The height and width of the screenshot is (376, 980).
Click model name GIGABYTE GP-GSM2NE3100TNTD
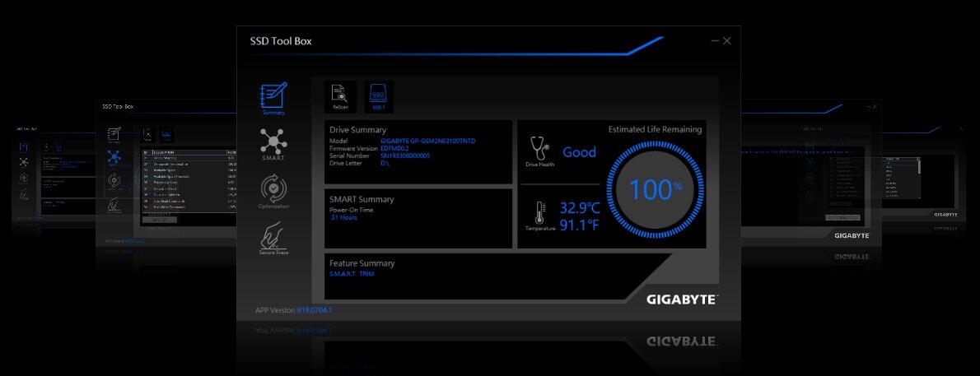427,142
